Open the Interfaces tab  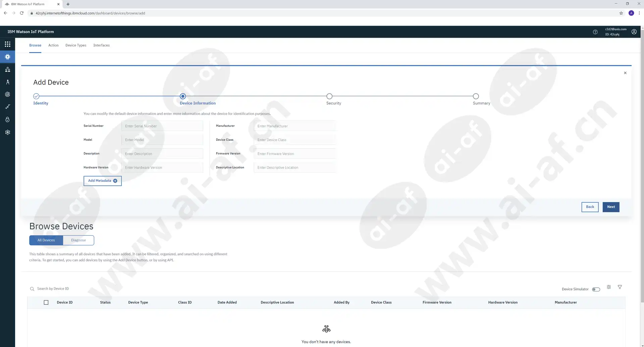point(101,45)
